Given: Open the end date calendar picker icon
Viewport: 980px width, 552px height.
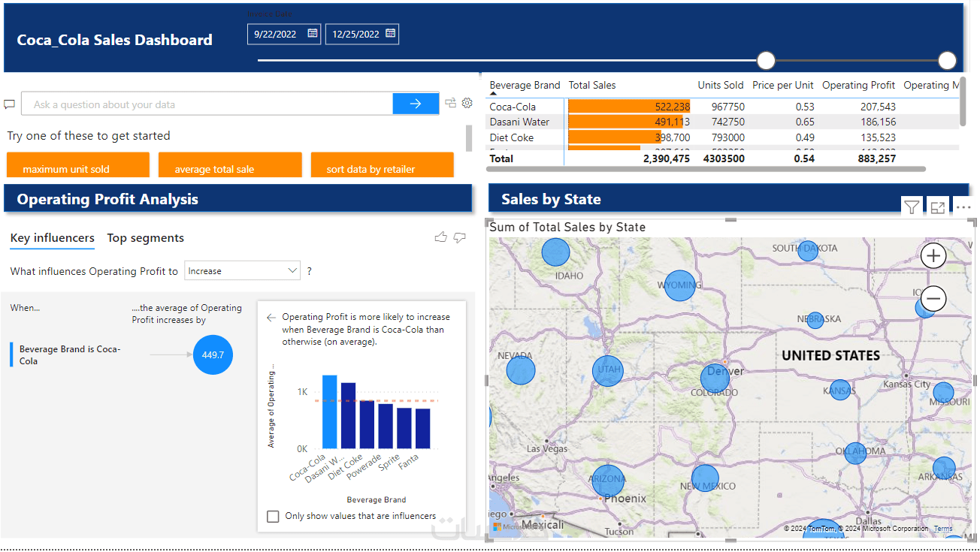Looking at the screenshot, I should tap(390, 34).
